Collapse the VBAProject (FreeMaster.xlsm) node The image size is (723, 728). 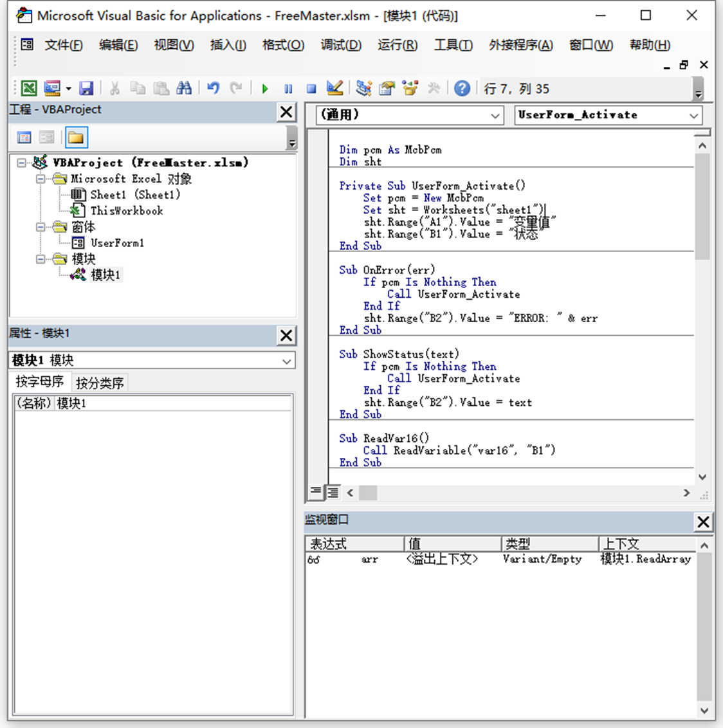[21, 163]
